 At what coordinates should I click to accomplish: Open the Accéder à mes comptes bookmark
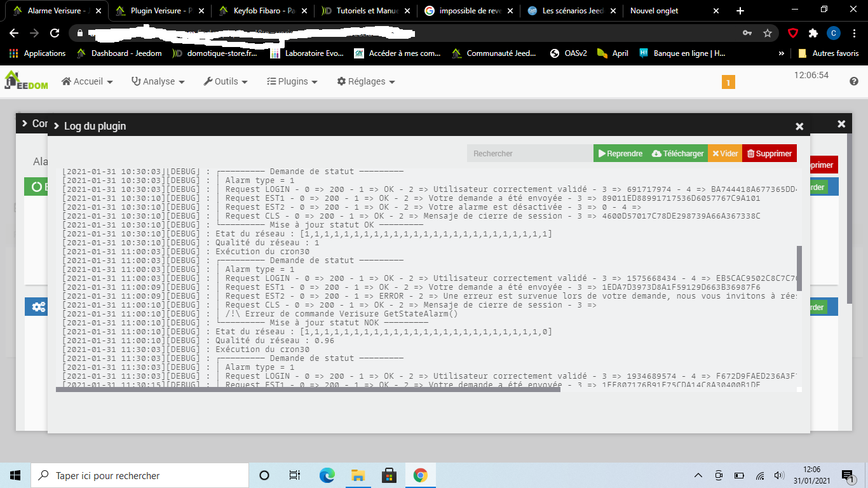[398, 53]
